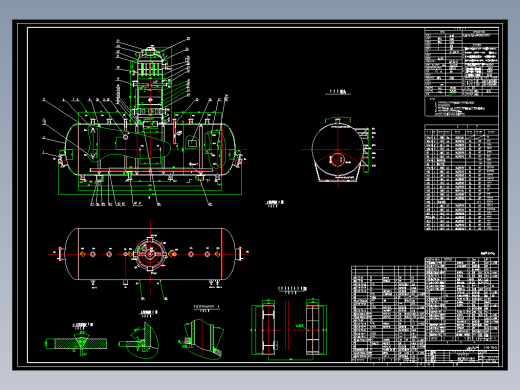Click the right end manhole on the elevation

[x=239, y=158]
